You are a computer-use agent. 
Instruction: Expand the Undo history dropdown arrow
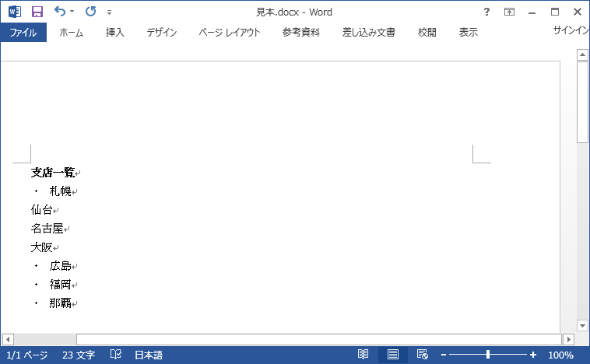pos(72,12)
